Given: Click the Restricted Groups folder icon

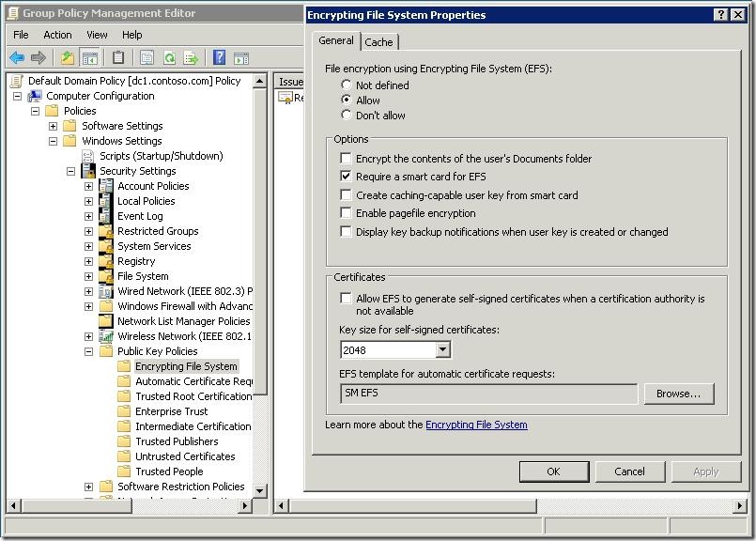Looking at the screenshot, I should (106, 231).
